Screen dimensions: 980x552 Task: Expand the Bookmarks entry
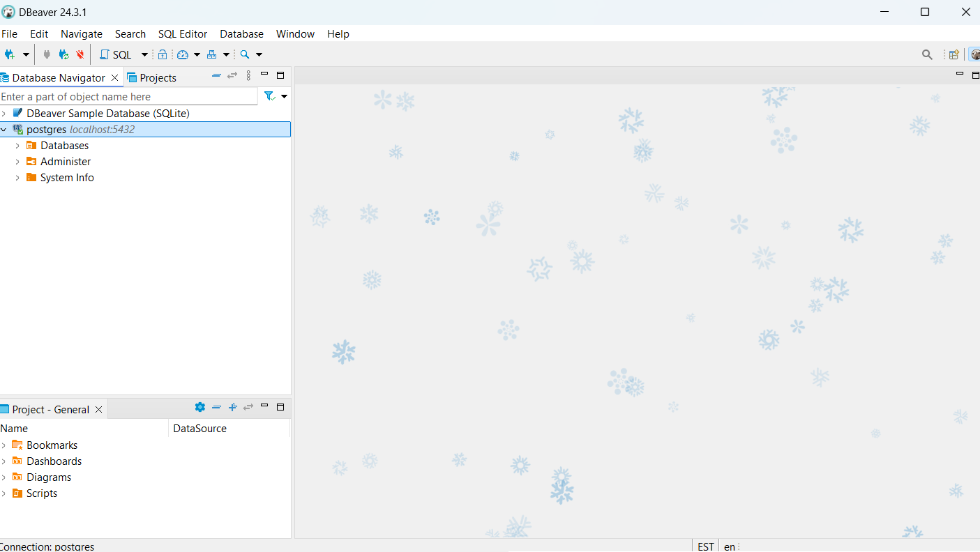[x=4, y=445]
